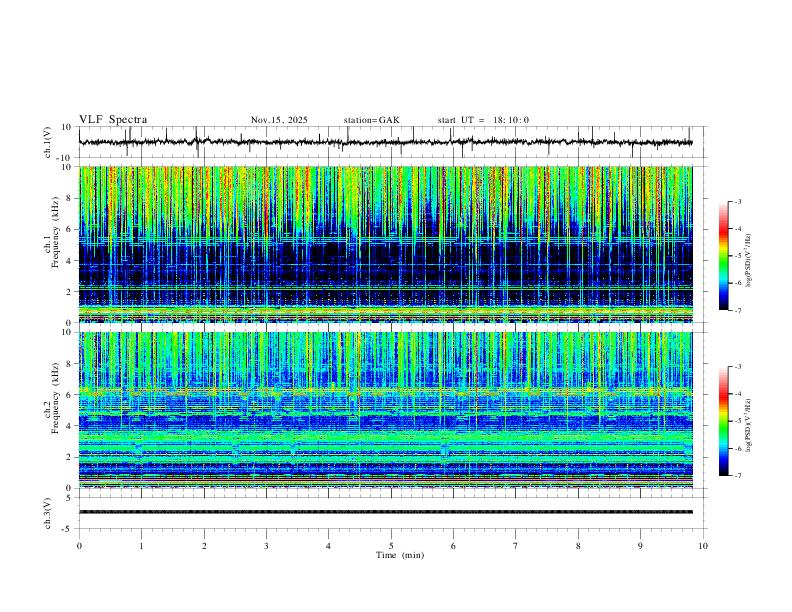
Task: Click the "-3" label on the ch.1 color bar
Action: [737, 201]
